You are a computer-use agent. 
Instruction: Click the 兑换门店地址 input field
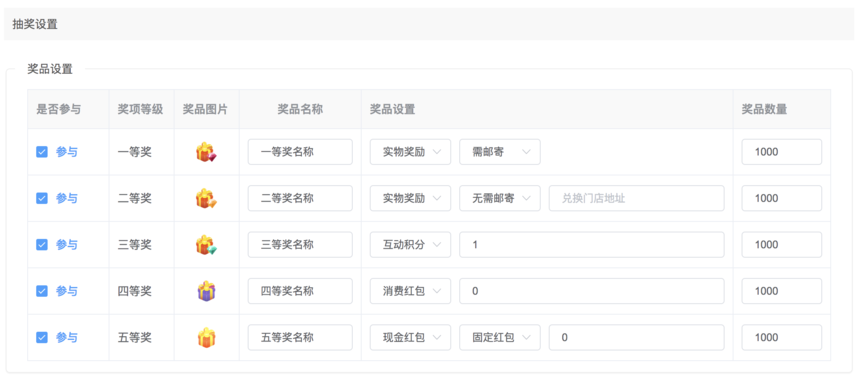[x=636, y=198]
